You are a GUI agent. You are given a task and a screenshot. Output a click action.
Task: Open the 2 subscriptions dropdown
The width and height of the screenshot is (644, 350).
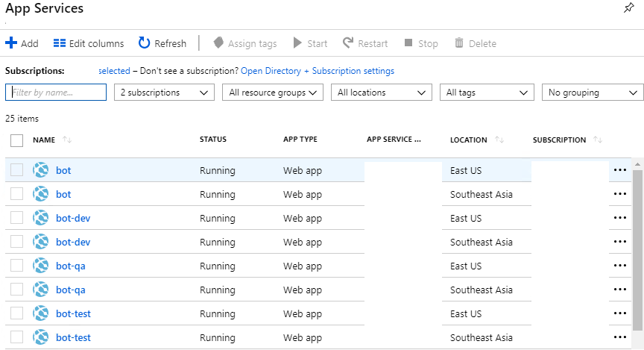click(164, 92)
